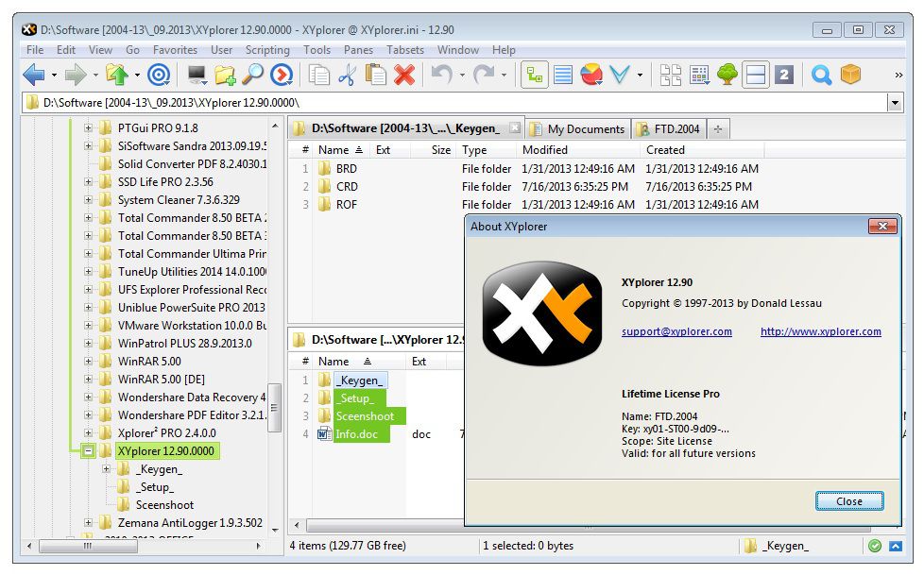Open the http://www.xyplorer.com link
The width and height of the screenshot is (924, 575).
[x=821, y=331]
